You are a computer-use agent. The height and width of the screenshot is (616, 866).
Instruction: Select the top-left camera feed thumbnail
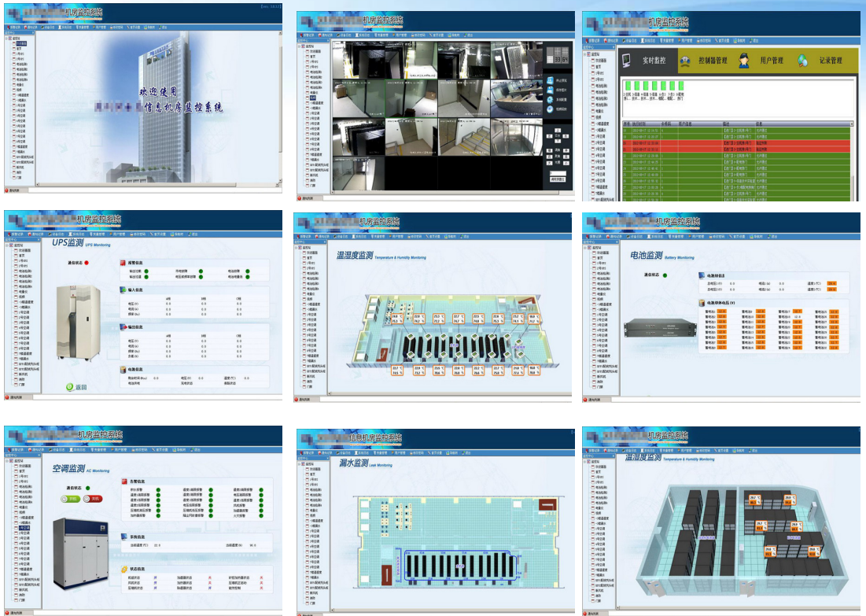coord(357,59)
